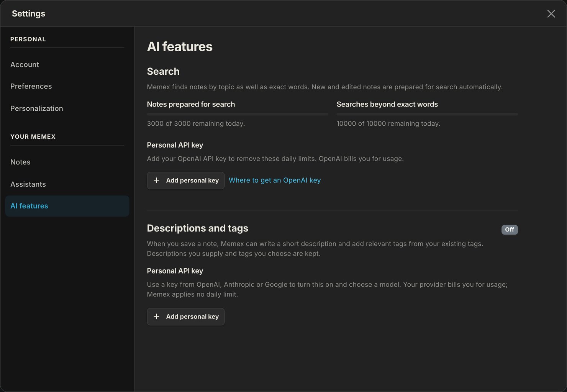The height and width of the screenshot is (392, 567).
Task: Toggle the Off badge for Descriptions and tags
Action: pos(510,230)
